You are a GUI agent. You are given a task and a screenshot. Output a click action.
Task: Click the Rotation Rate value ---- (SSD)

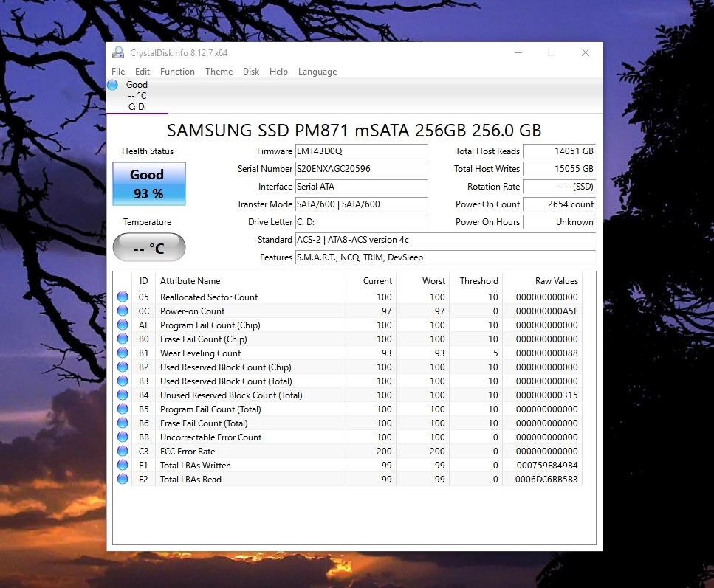coord(559,187)
